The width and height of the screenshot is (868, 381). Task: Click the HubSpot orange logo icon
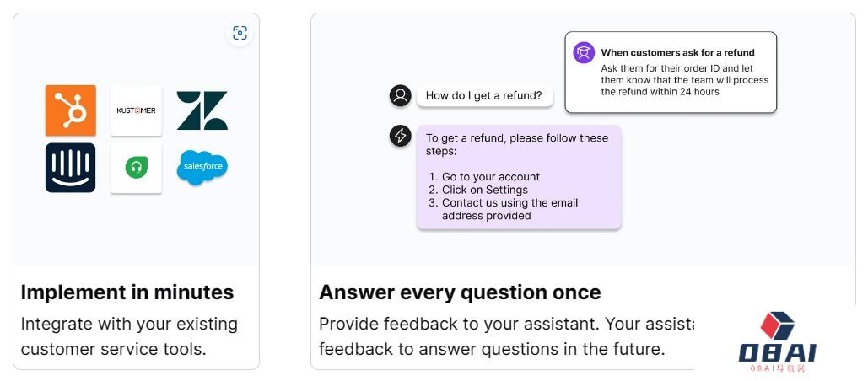[70, 110]
